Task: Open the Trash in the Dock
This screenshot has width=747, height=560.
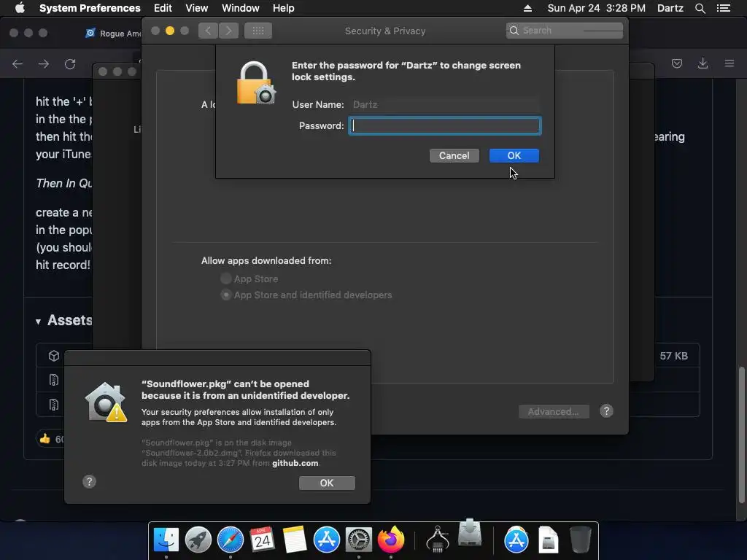Action: (x=580, y=540)
